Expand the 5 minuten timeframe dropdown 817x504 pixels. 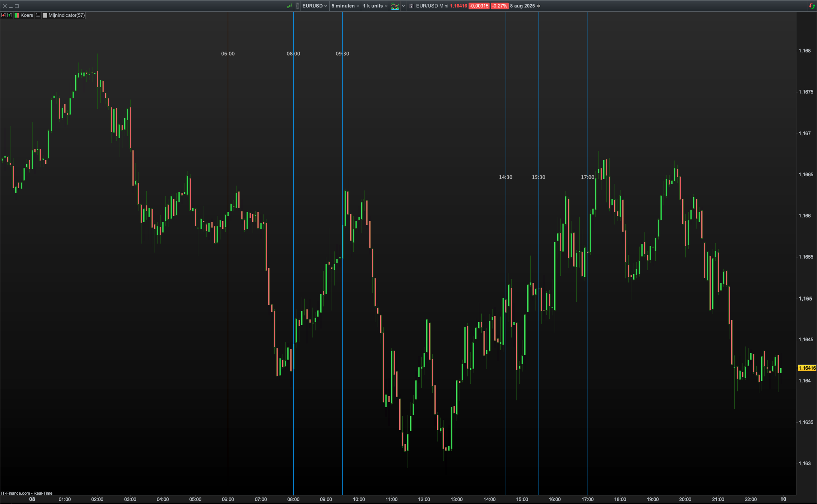click(x=345, y=6)
